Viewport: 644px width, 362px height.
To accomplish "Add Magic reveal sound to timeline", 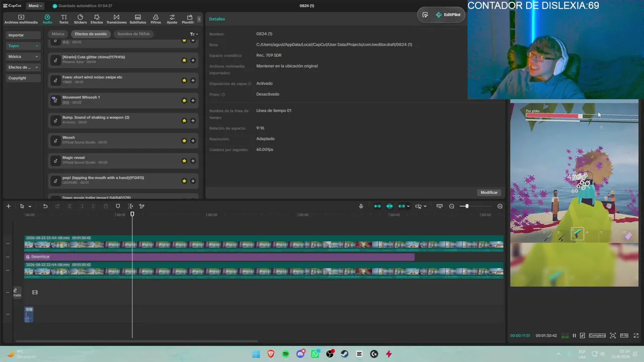I will [193, 161].
